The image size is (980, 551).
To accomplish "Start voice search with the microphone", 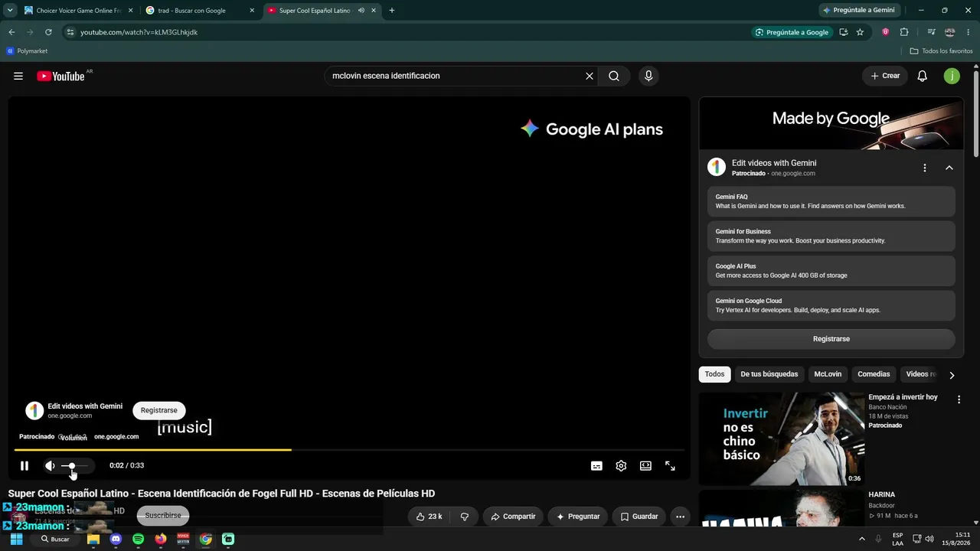I will click(648, 76).
